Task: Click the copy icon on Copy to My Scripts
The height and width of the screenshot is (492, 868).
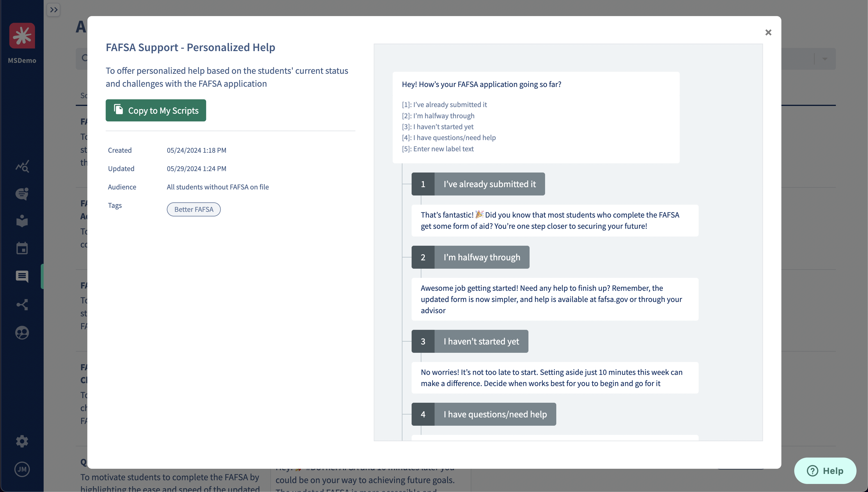Action: pyautogui.click(x=118, y=109)
